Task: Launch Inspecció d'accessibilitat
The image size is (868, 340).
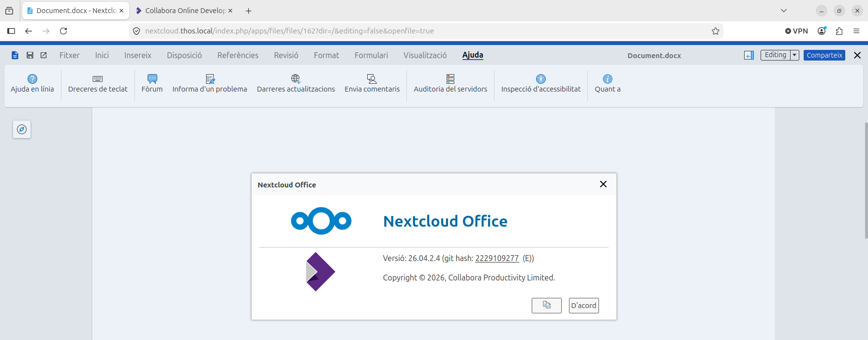Action: (x=541, y=84)
